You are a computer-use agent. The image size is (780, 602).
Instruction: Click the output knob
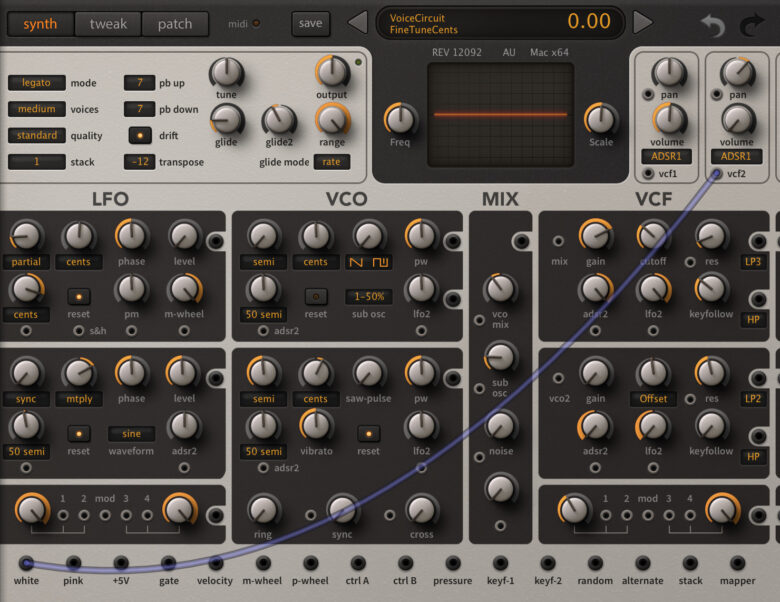(x=332, y=72)
